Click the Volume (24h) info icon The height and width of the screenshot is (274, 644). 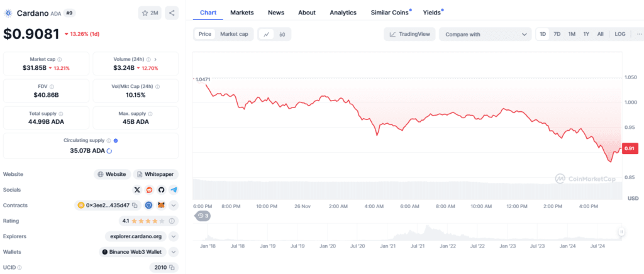pos(148,60)
